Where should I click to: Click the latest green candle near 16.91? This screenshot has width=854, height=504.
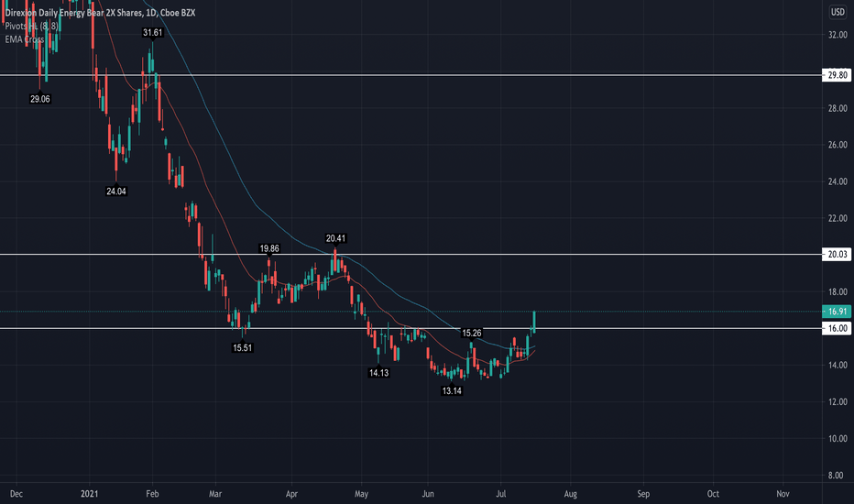click(534, 322)
